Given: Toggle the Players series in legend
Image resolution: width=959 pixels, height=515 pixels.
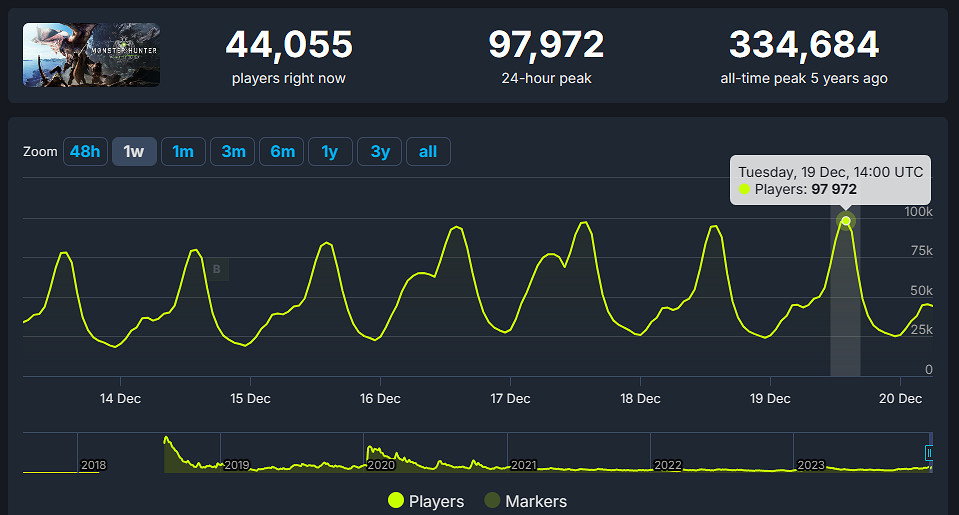Looking at the screenshot, I should point(436,501).
